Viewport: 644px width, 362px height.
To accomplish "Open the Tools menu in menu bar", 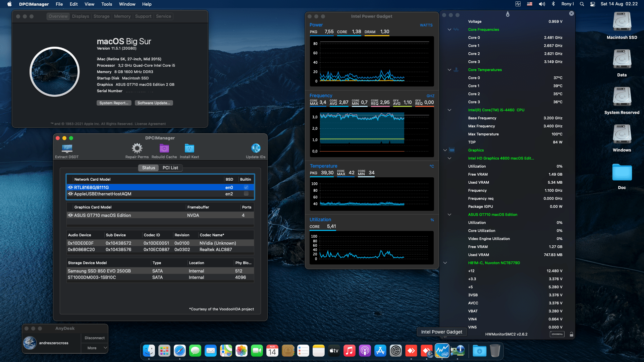I will tap(107, 4).
